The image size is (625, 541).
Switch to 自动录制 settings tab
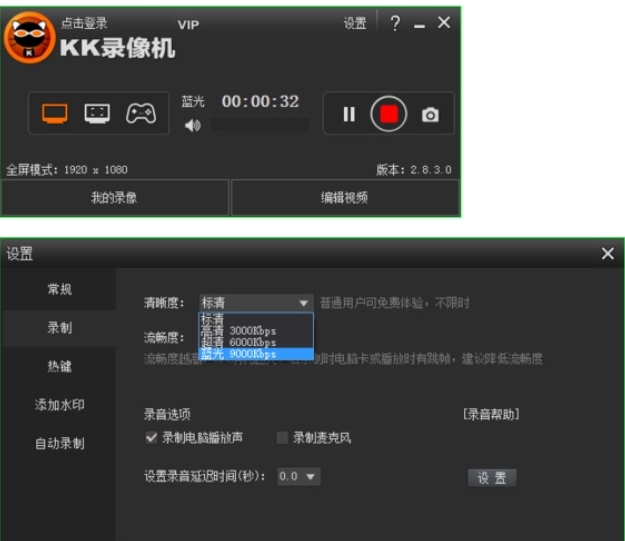tap(59, 443)
